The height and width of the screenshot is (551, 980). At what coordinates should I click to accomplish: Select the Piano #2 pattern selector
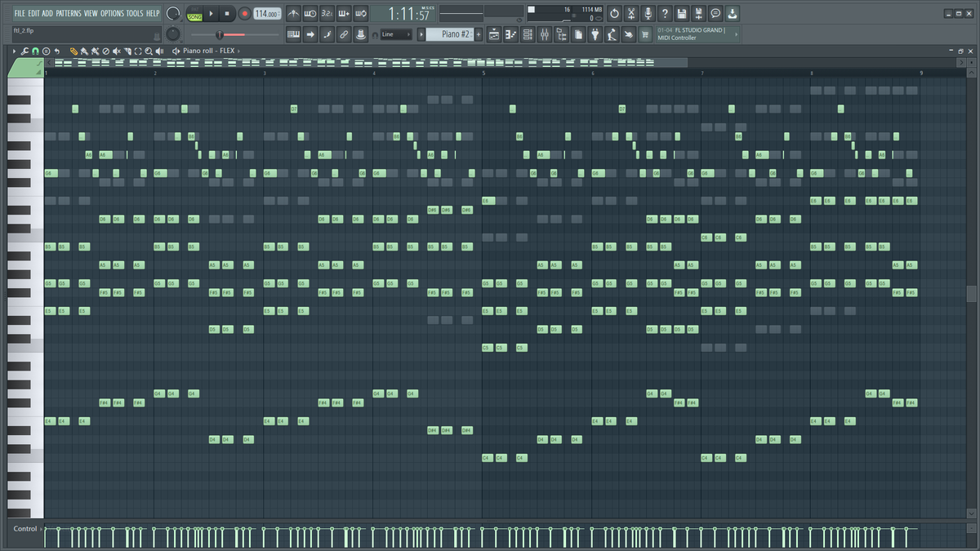[450, 34]
